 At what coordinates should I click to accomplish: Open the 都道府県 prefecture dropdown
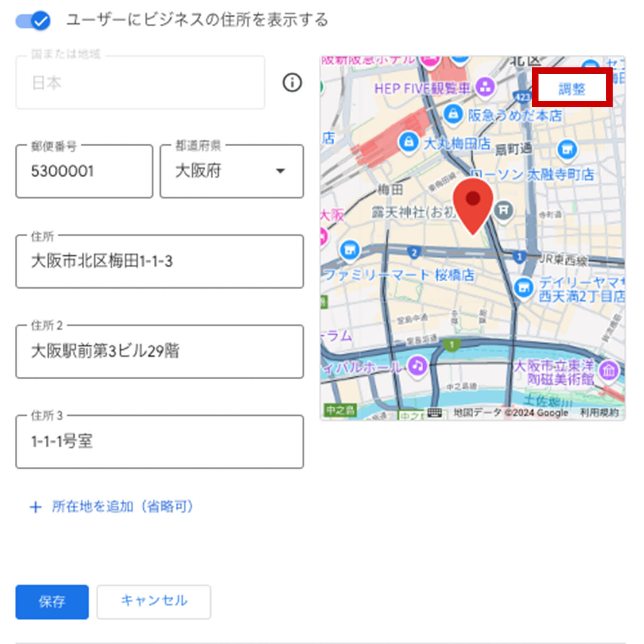click(232, 171)
